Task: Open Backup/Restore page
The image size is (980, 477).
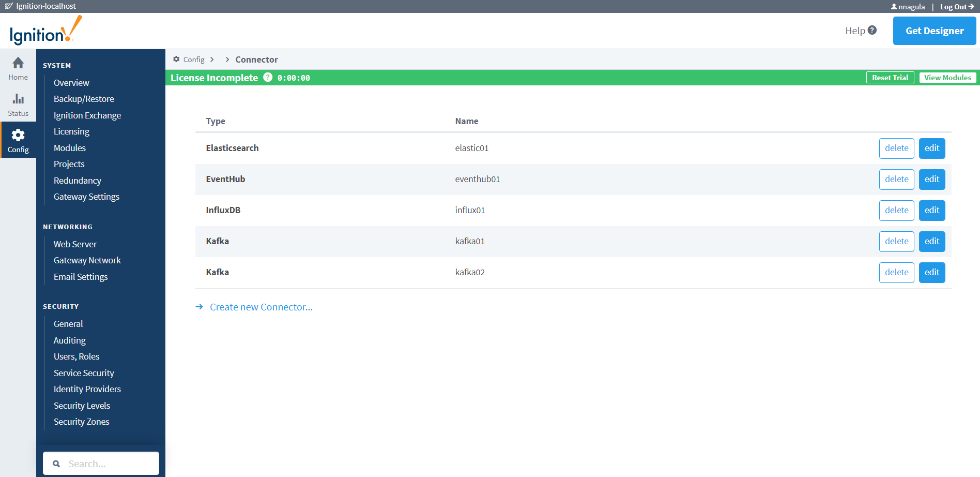Action: coord(84,99)
